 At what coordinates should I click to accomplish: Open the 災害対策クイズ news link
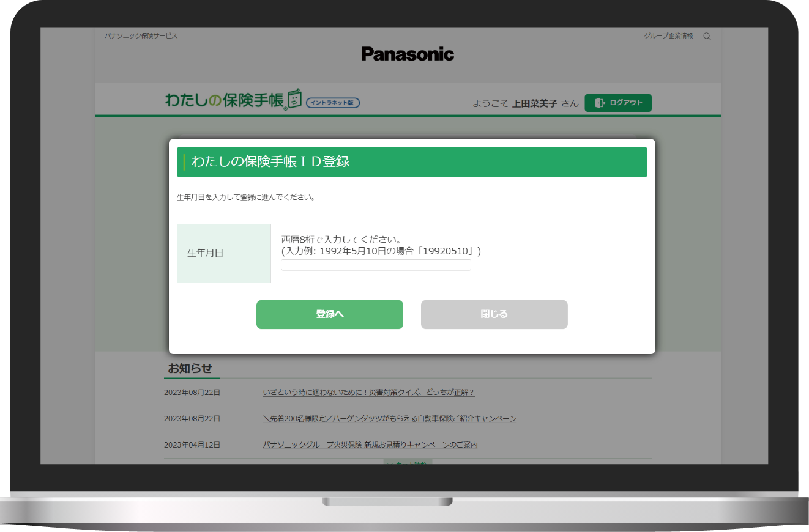click(x=368, y=393)
